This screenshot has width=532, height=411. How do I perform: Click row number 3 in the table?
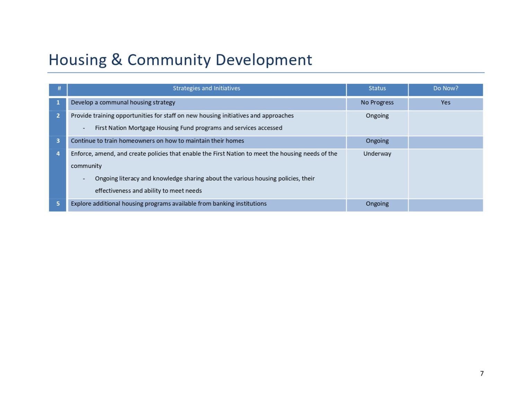tap(58, 141)
